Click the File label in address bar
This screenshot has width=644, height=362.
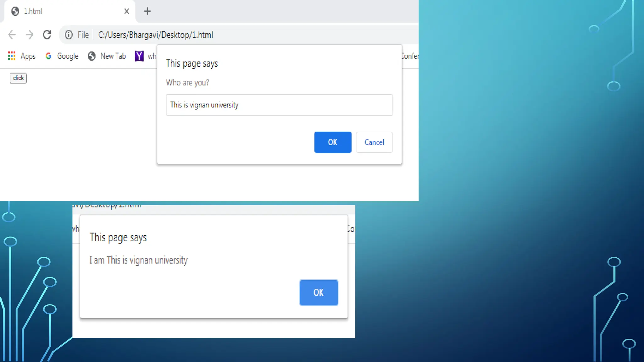[83, 35]
